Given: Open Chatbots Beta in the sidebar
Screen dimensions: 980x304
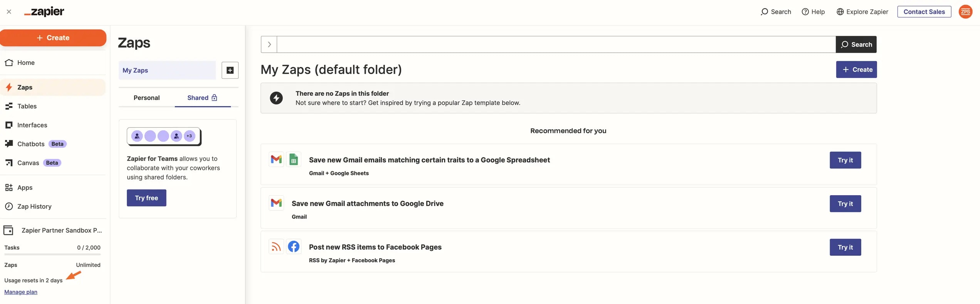Looking at the screenshot, I should (x=53, y=144).
